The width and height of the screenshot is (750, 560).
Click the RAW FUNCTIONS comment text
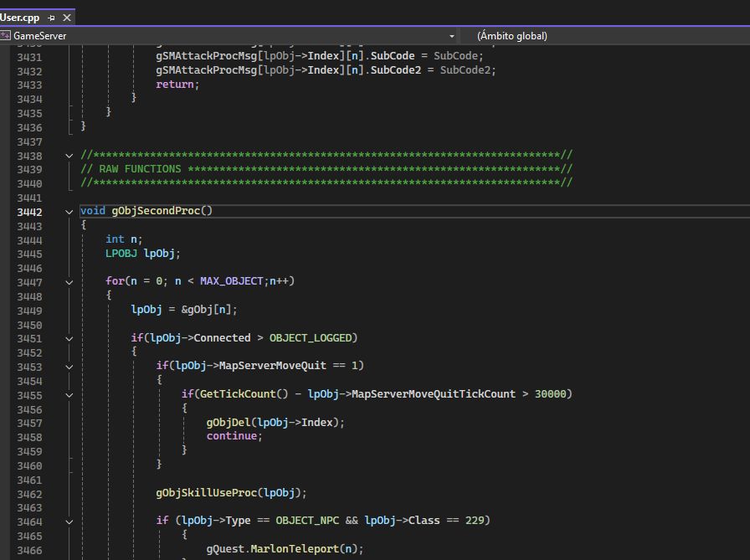click(x=140, y=169)
